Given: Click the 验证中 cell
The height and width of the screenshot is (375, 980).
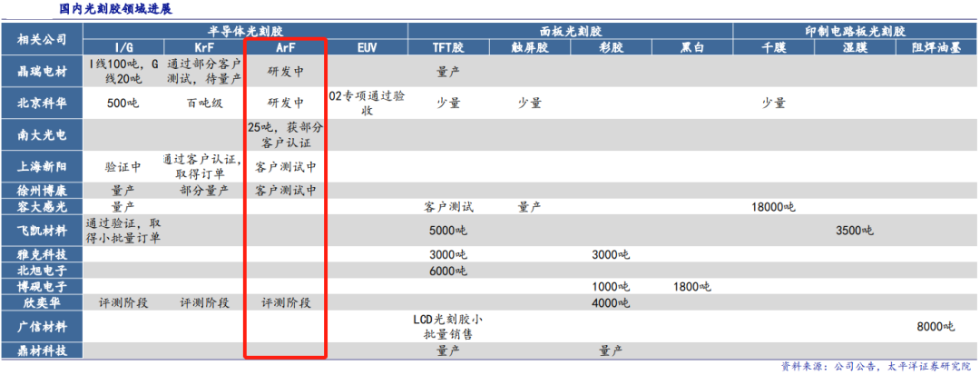Looking at the screenshot, I should pyautogui.click(x=123, y=167).
